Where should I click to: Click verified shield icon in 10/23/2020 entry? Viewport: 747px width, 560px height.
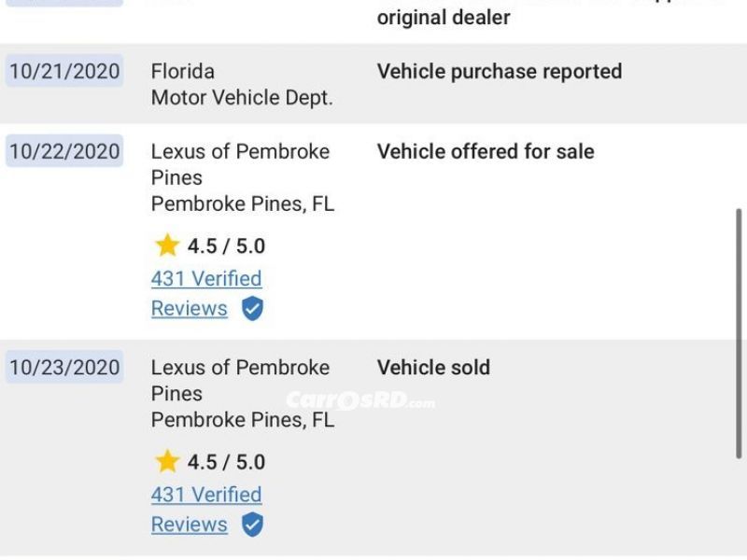pos(252,525)
